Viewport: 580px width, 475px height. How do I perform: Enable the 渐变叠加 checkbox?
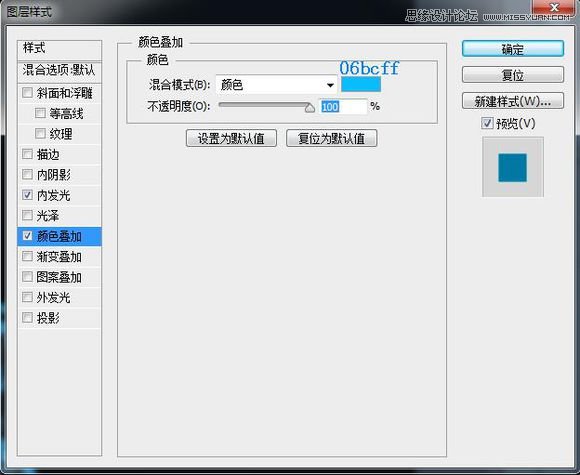(x=27, y=256)
